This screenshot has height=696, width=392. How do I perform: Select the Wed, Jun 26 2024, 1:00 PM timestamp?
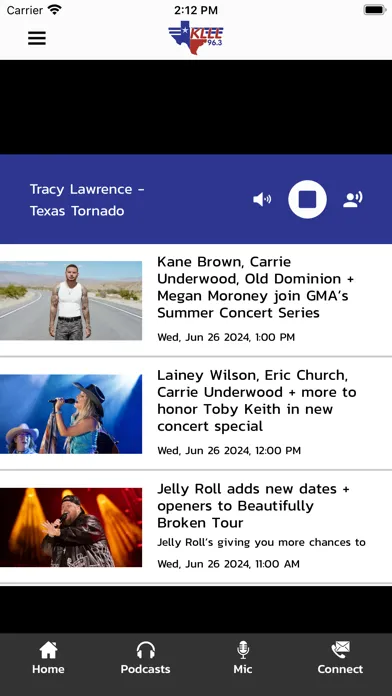[x=226, y=337]
